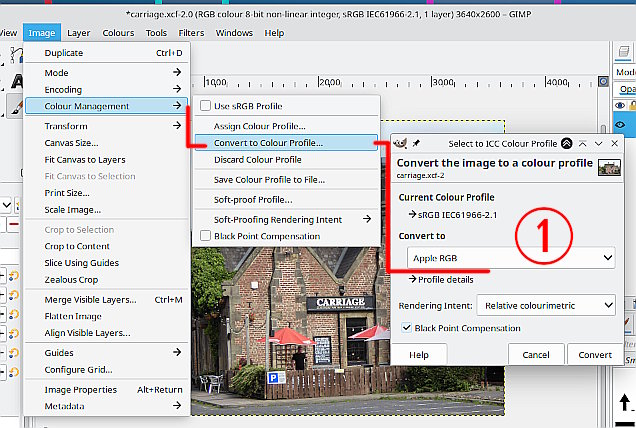Select Discard Colour Profile
The width and height of the screenshot is (636, 428).
pyautogui.click(x=286, y=159)
